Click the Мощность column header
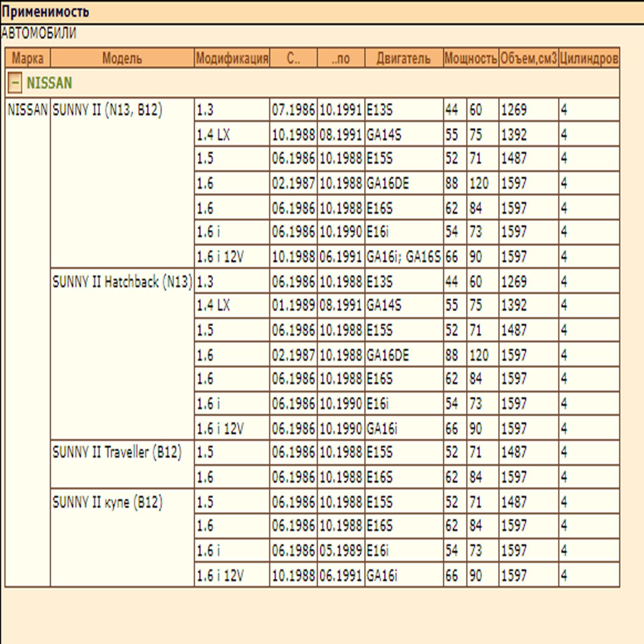This screenshot has width=644, height=644. pyautogui.click(x=471, y=58)
